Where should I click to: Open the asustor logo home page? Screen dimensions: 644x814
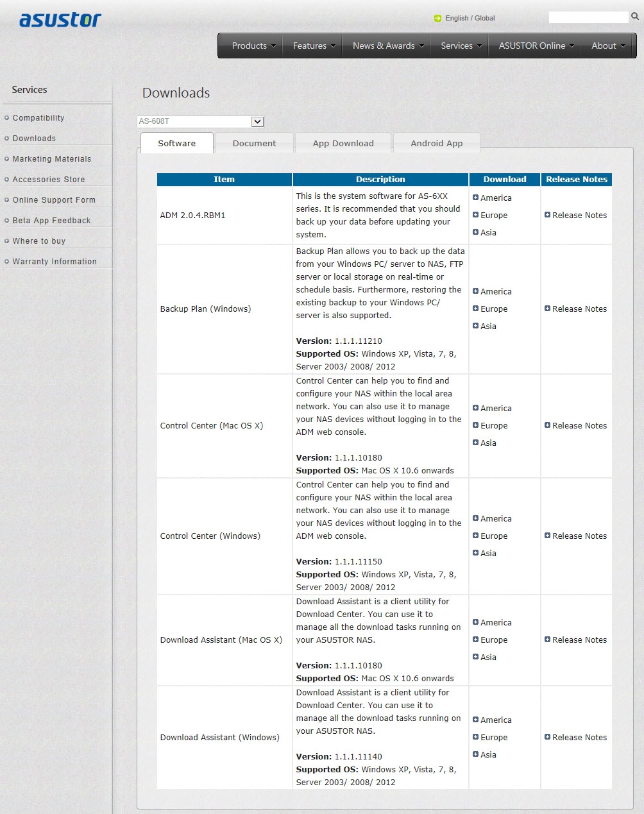pos(60,20)
